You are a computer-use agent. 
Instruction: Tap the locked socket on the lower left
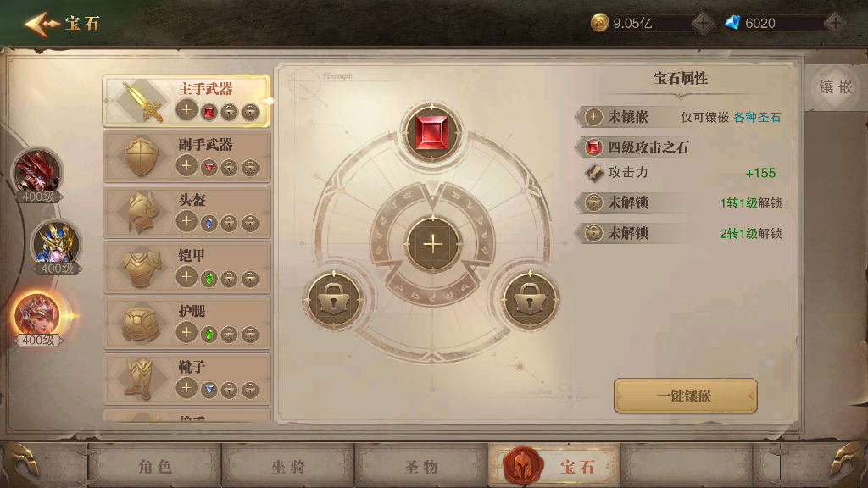point(334,301)
